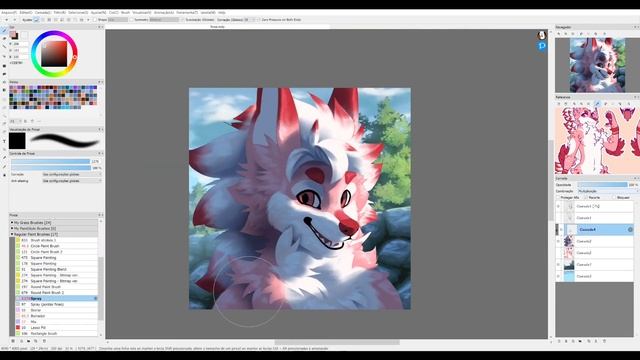640x360 pixels.
Task: Open the Filtro menu
Action: 60,13
